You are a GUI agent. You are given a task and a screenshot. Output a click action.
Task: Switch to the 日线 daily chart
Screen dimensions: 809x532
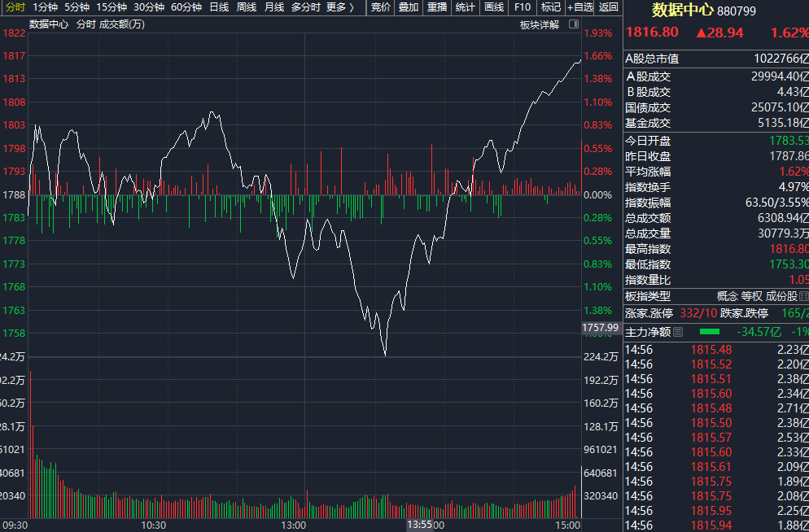(219, 7)
